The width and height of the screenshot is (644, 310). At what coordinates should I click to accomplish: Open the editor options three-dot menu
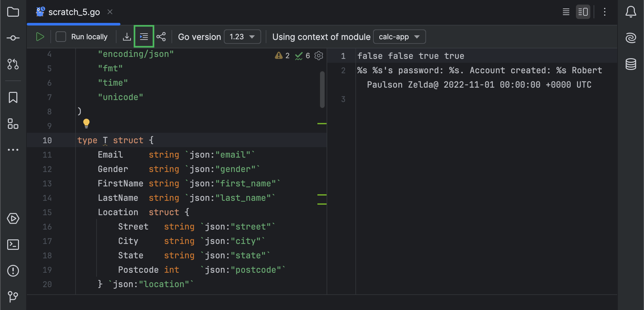tap(605, 12)
